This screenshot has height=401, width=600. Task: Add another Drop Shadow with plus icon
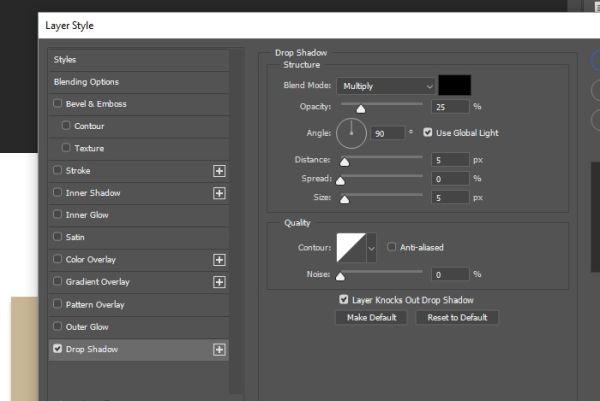[x=219, y=349]
